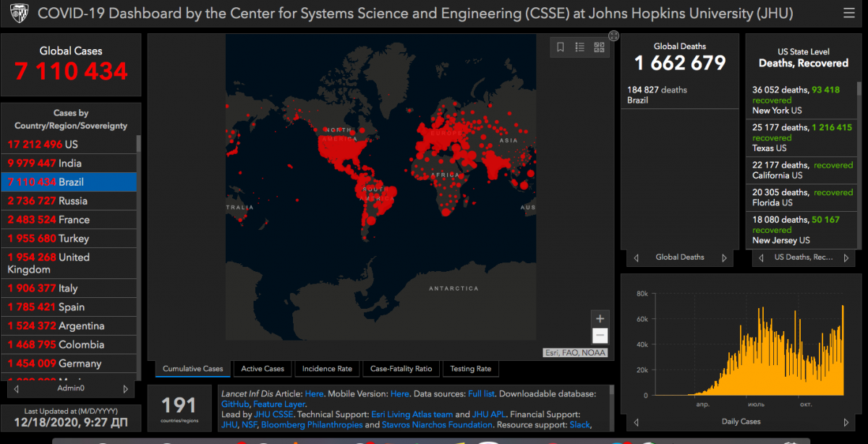The width and height of the screenshot is (868, 444).
Task: Open the map bookmarks icon
Action: coord(561,48)
